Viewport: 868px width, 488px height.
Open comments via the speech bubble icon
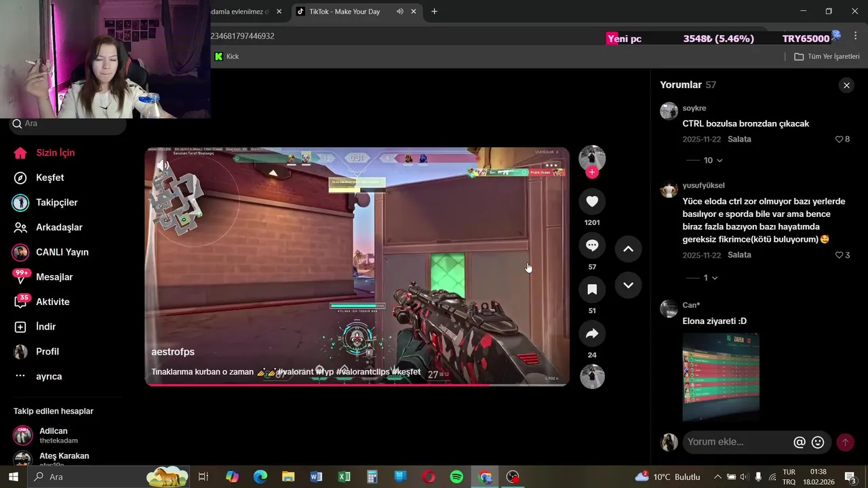coord(592,245)
